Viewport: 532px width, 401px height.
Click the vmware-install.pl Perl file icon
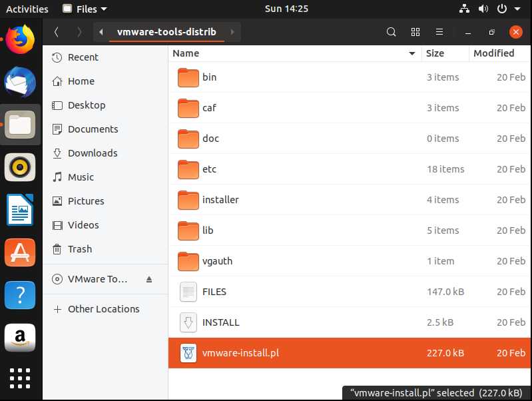[x=188, y=353]
